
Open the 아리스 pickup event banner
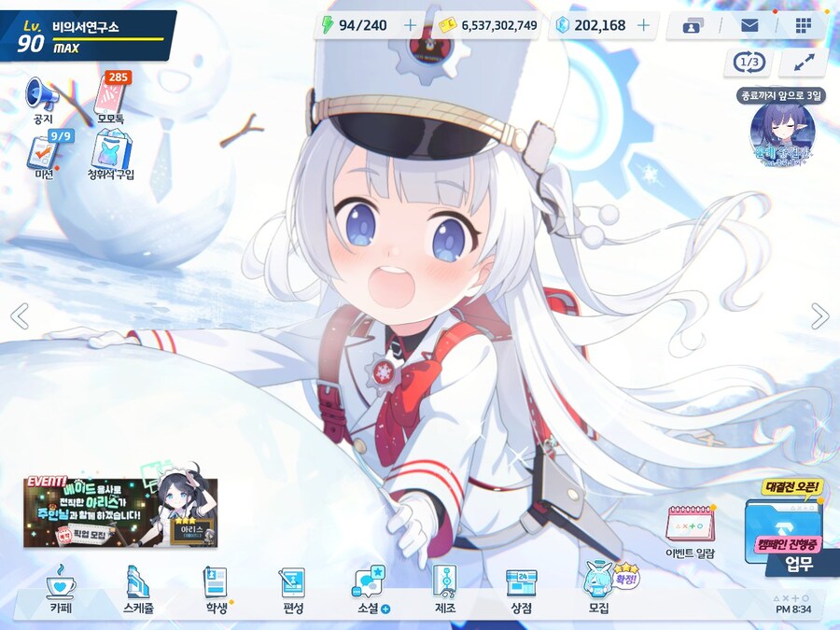pyautogui.click(x=120, y=512)
